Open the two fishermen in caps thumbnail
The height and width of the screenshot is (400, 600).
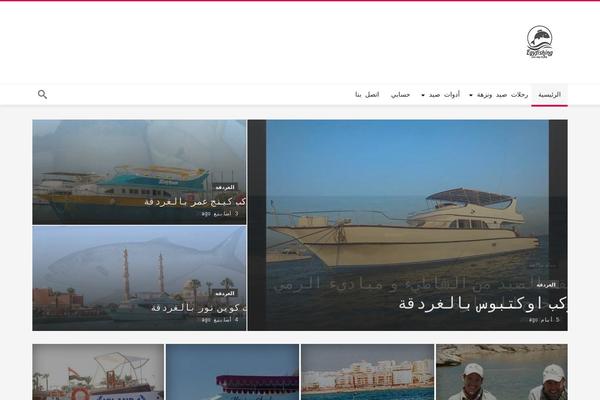502,372
